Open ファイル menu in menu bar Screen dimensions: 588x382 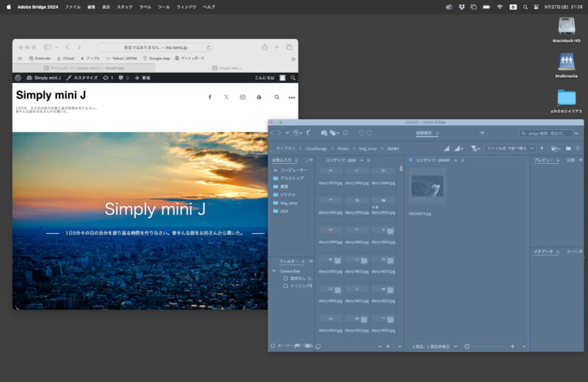pos(73,7)
